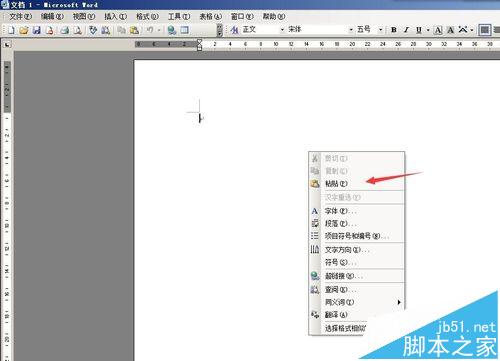The width and height of the screenshot is (500, 361).
Task: Choose 粘贴 in the context menu
Action: [357, 184]
